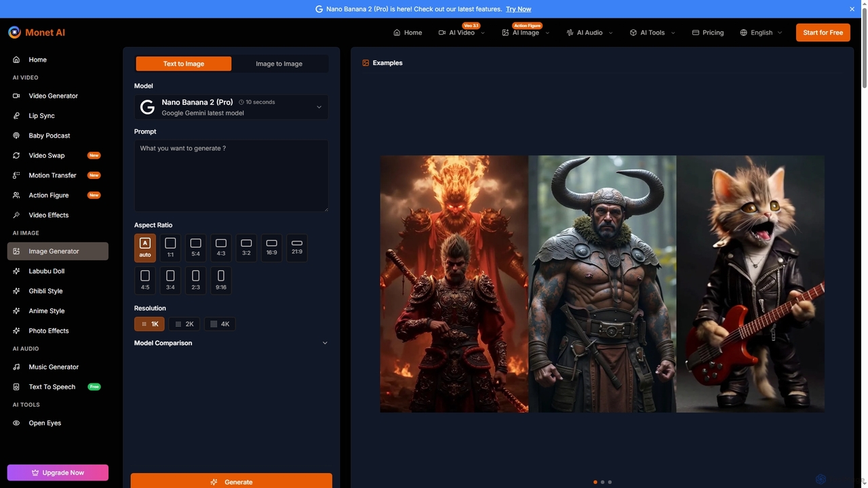Open the Ghibli Style sidebar item
This screenshot has height=488, width=868.
coord(58,291)
